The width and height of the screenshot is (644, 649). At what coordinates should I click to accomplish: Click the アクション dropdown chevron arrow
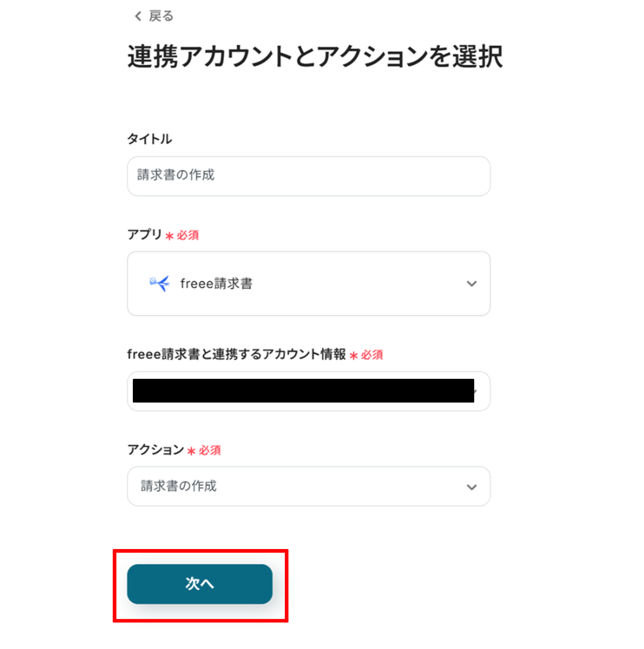pos(471,487)
